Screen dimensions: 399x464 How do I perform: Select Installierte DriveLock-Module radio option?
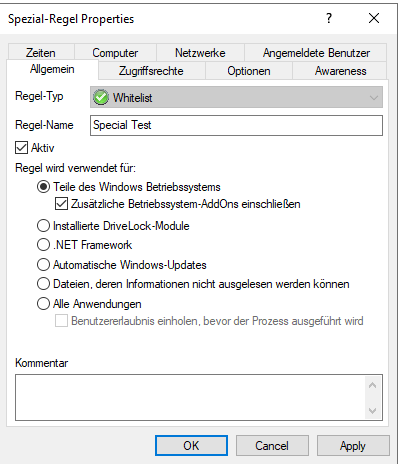pyautogui.click(x=43, y=226)
